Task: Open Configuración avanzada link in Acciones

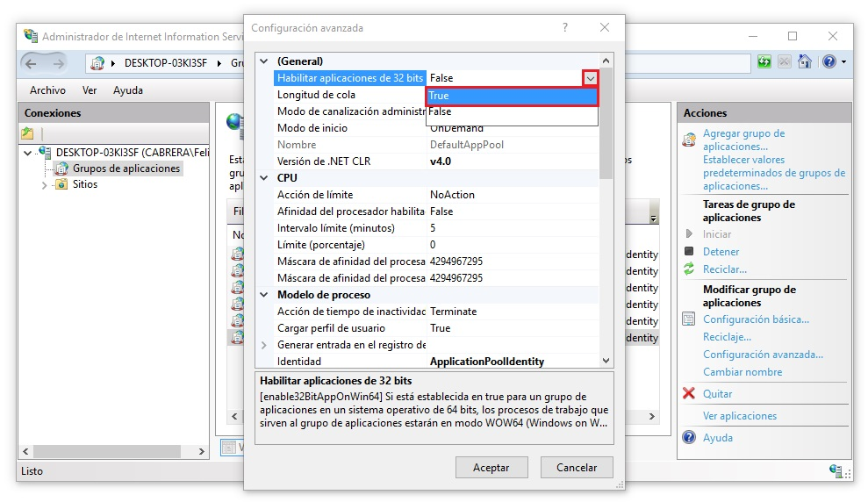Action: tap(763, 355)
